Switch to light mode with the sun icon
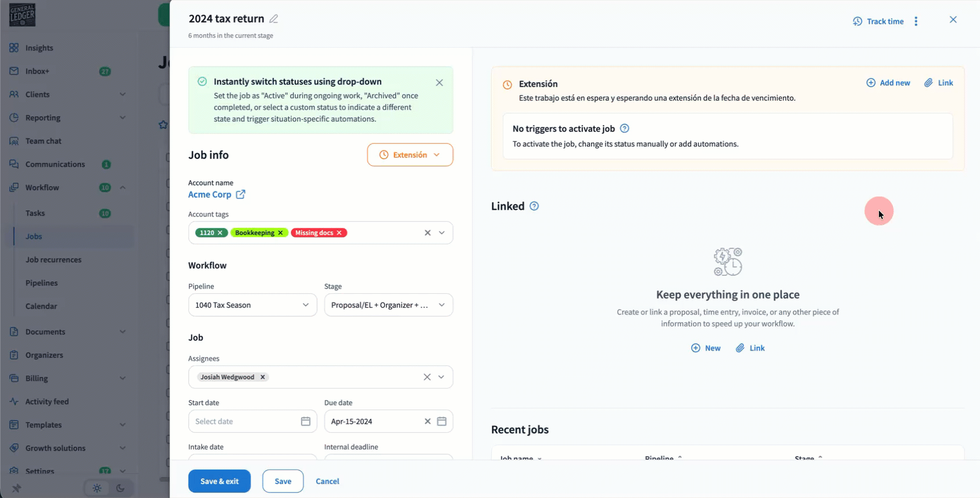The height and width of the screenshot is (498, 980). (x=97, y=488)
